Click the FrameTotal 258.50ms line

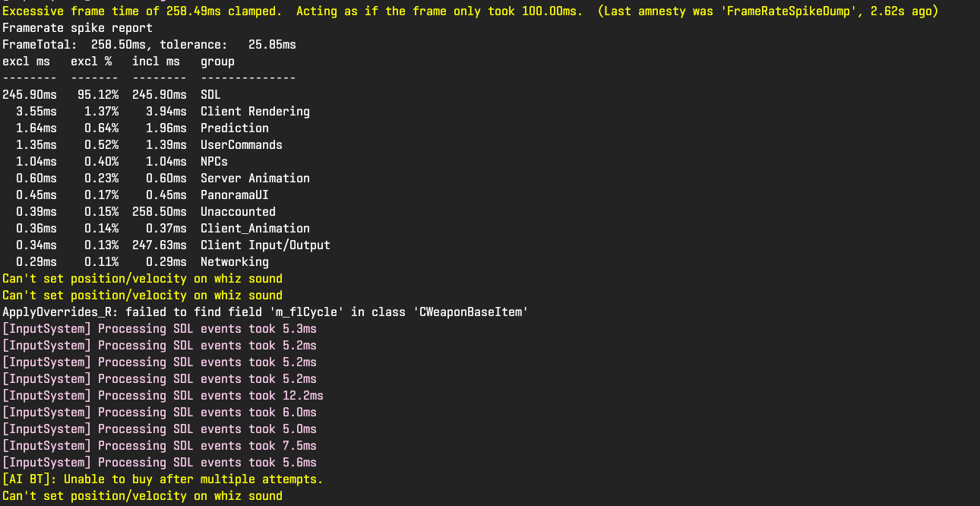(x=149, y=45)
